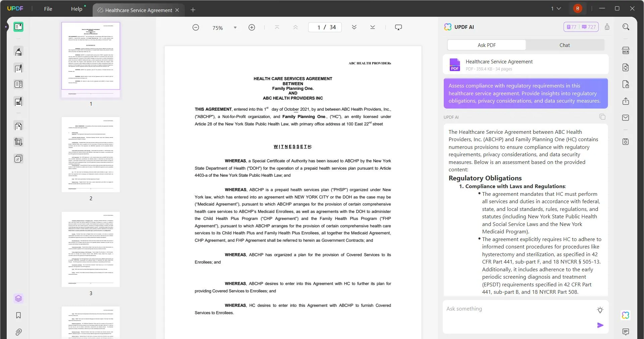644x339 pixels.
Task: Toggle the AI lightbulb suggestion in chat box
Action: (x=600, y=310)
